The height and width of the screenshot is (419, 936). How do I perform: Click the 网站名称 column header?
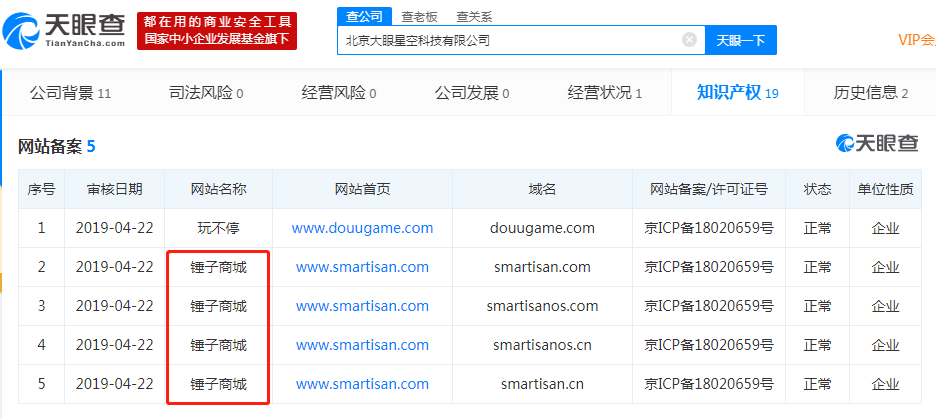(x=218, y=189)
